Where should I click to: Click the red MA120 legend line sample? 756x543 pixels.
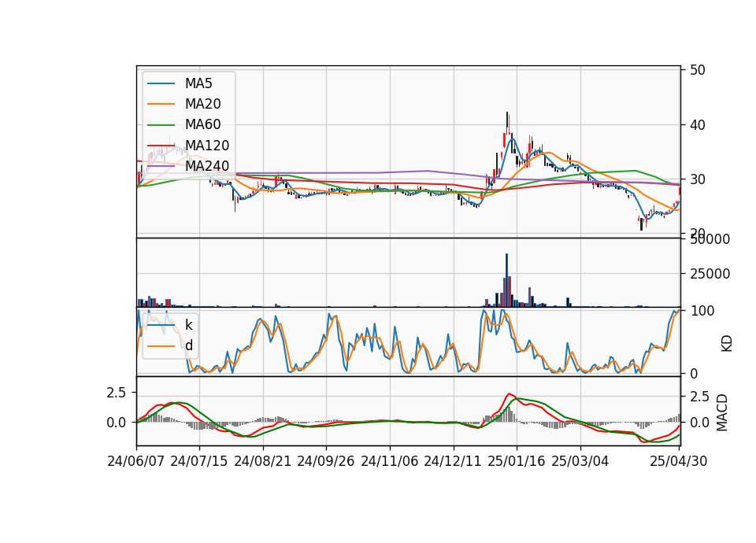[161, 146]
